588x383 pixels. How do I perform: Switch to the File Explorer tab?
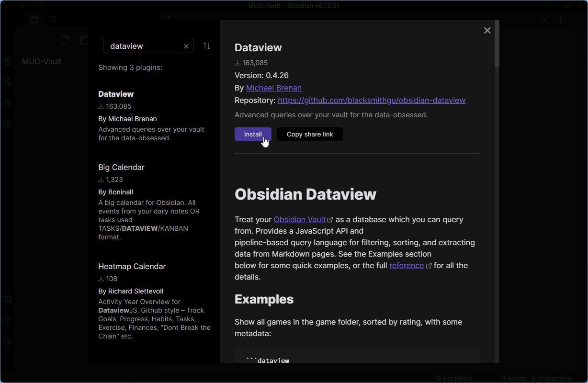pyautogui.click(x=34, y=19)
